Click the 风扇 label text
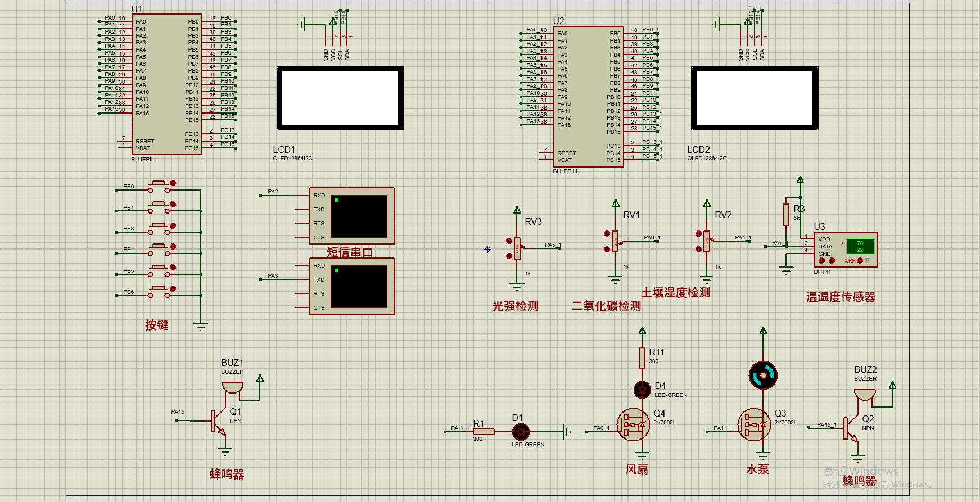The height and width of the screenshot is (502, 980). pyautogui.click(x=637, y=469)
